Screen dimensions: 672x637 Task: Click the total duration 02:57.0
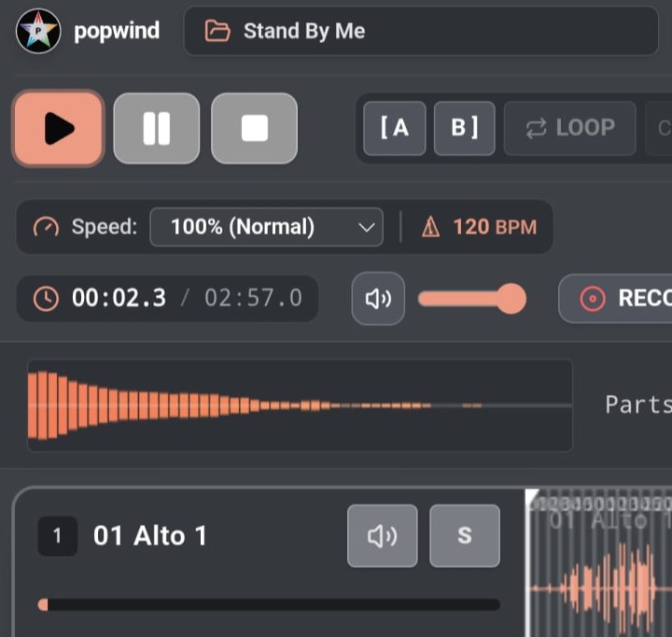point(253,298)
